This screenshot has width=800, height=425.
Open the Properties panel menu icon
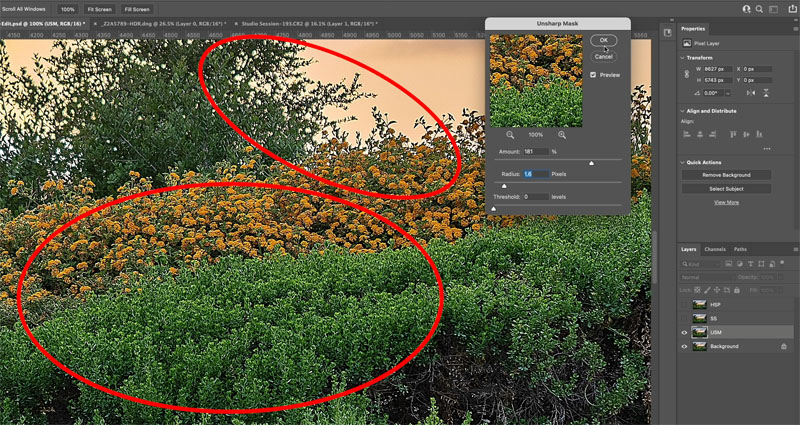click(x=795, y=28)
